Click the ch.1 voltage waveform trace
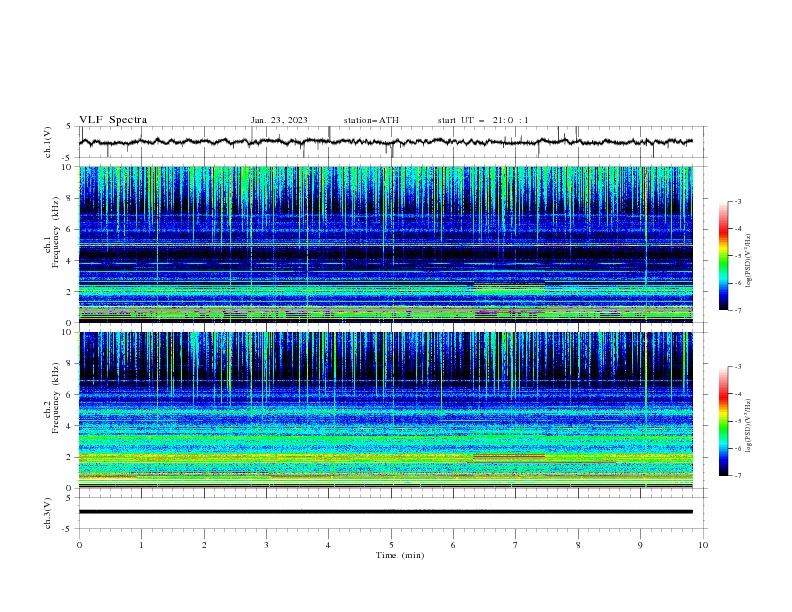This screenshot has height=612, width=792. [x=386, y=142]
